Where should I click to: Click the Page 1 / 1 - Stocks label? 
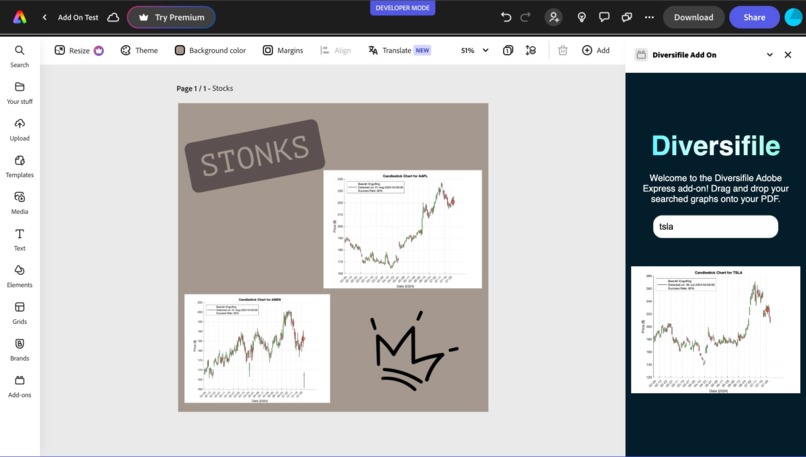(x=205, y=88)
